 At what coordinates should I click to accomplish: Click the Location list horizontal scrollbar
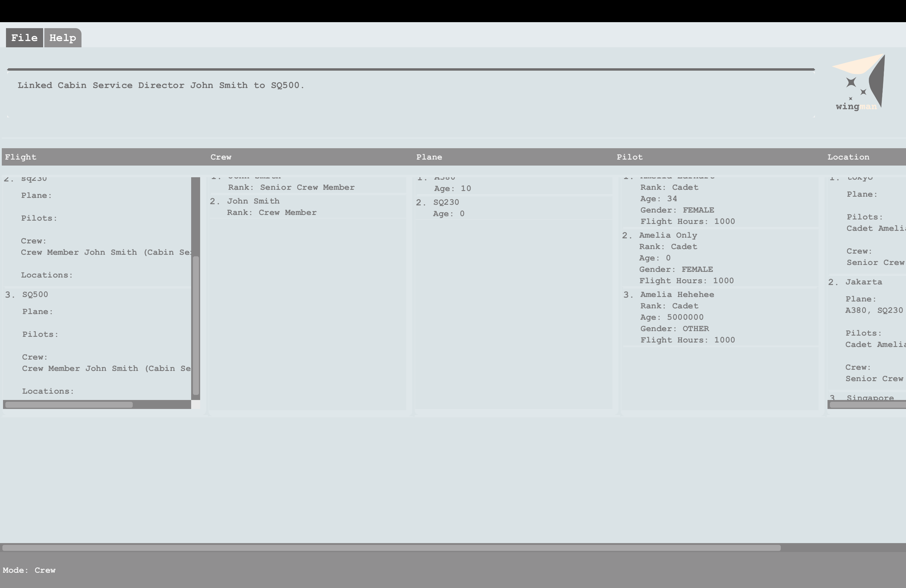[867, 405]
